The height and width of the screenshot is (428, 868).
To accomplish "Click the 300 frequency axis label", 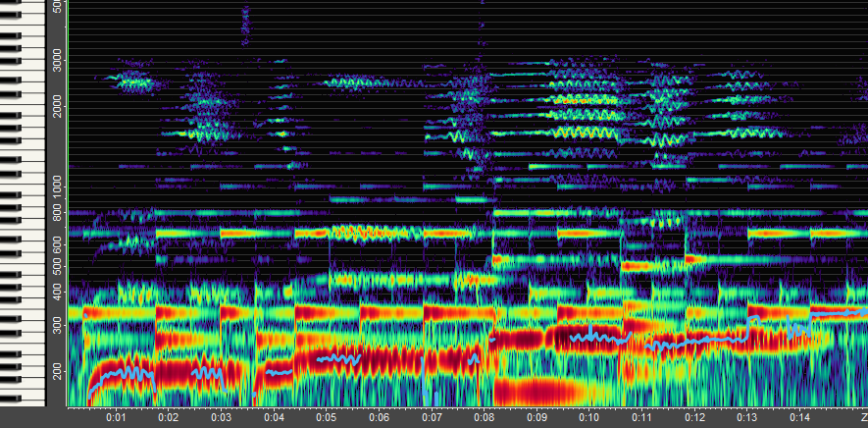I will [57, 325].
